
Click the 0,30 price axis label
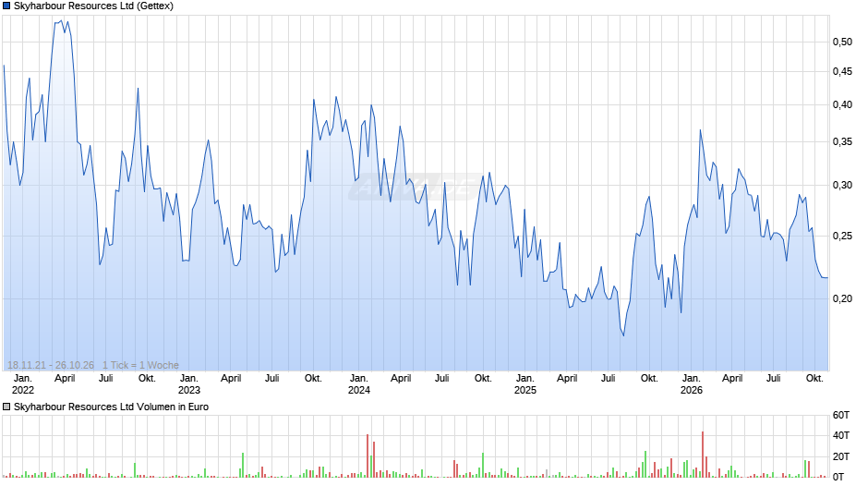pyautogui.click(x=842, y=185)
